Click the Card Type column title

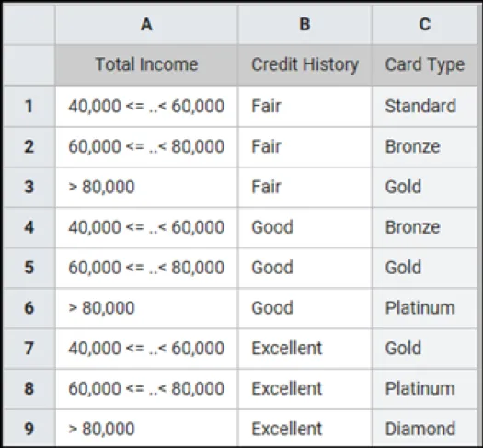(425, 64)
